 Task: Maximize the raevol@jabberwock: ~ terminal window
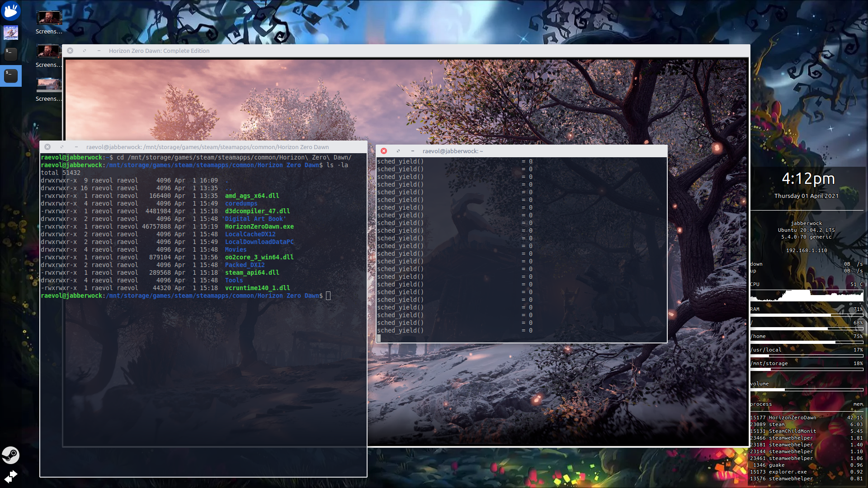point(398,151)
